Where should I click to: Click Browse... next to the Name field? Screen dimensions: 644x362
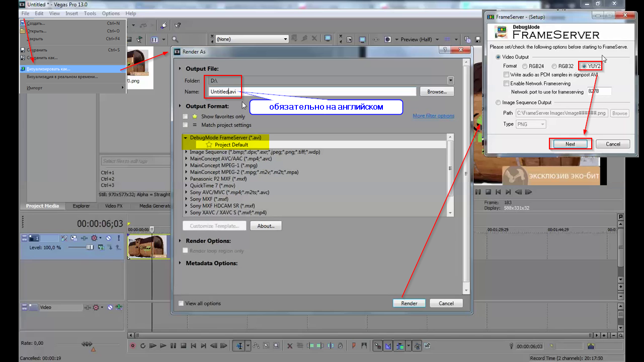click(x=437, y=92)
